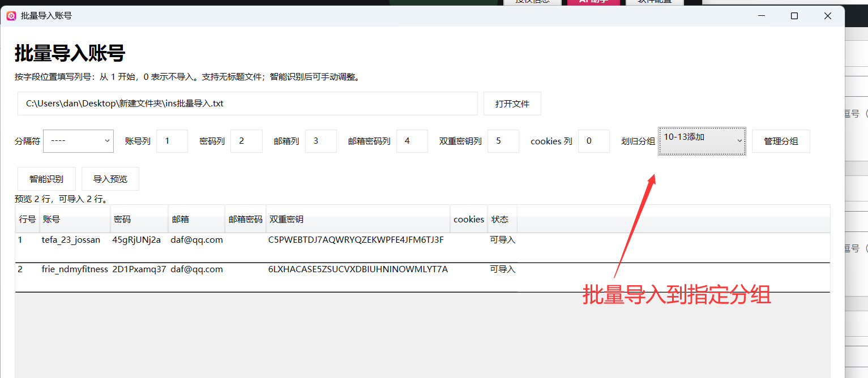The height and width of the screenshot is (378, 868).
Task: Click the cookies 列 number field
Action: point(594,141)
